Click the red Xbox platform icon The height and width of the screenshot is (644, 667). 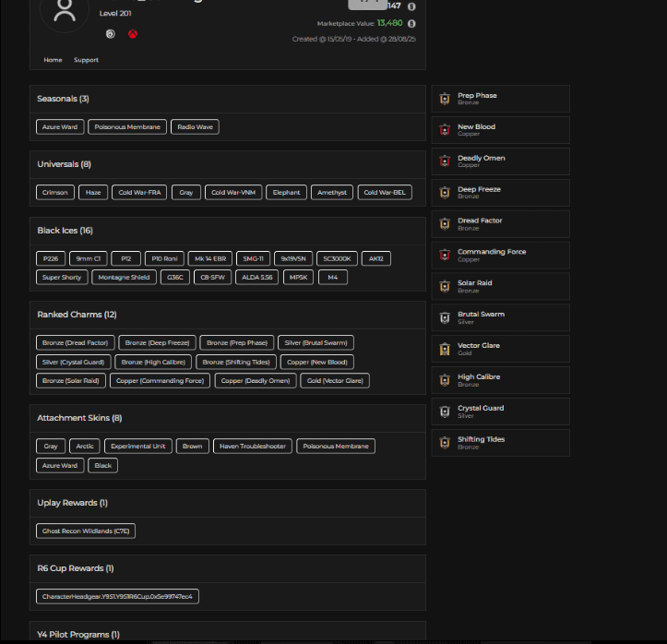coord(133,34)
